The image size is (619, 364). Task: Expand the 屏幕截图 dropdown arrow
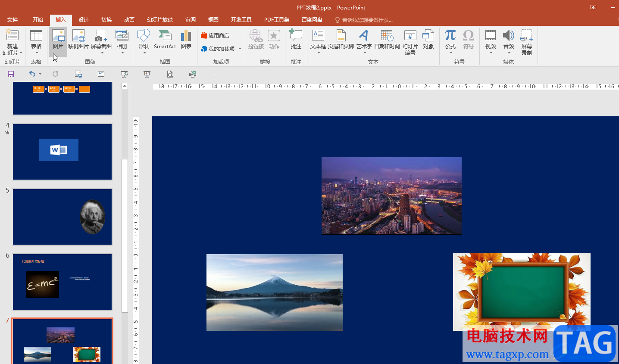pyautogui.click(x=102, y=53)
